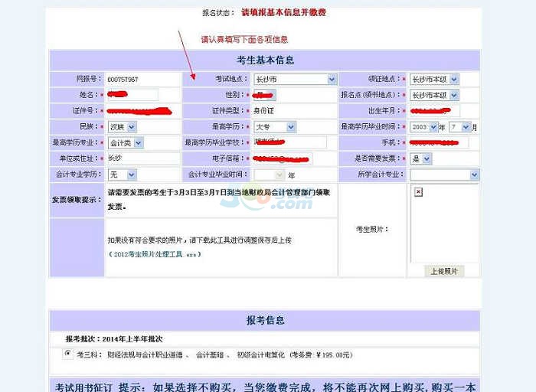Click the 手机 phone number field
Screen dimensions: 536x392
[x=437, y=142]
